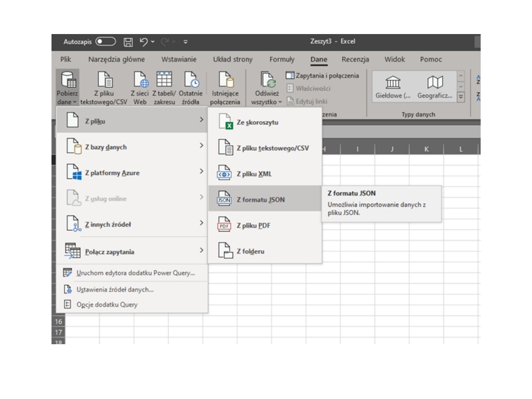
Task: Expand the "Z bazy danych" submenu
Action: point(106,147)
